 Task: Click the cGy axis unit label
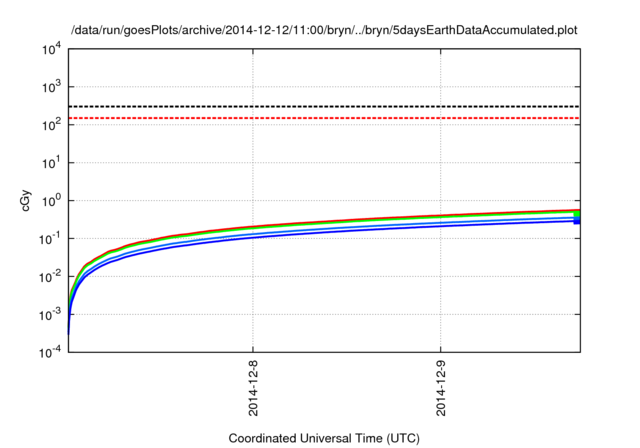coord(25,200)
